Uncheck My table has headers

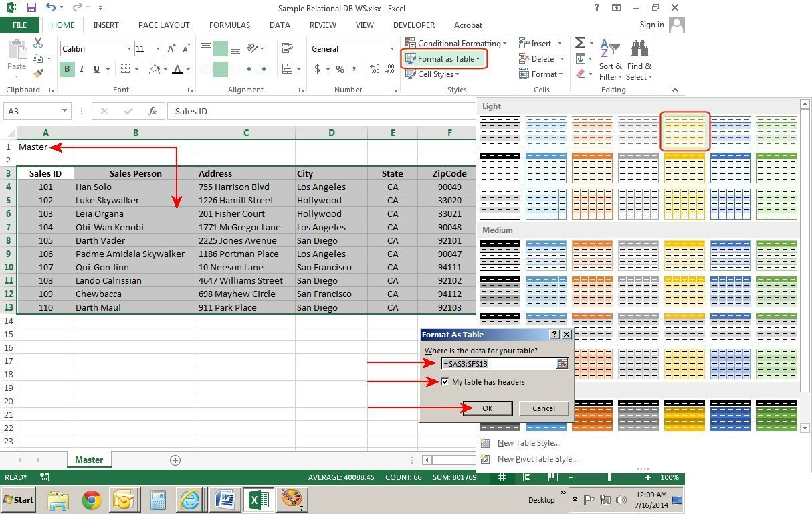[445, 381]
